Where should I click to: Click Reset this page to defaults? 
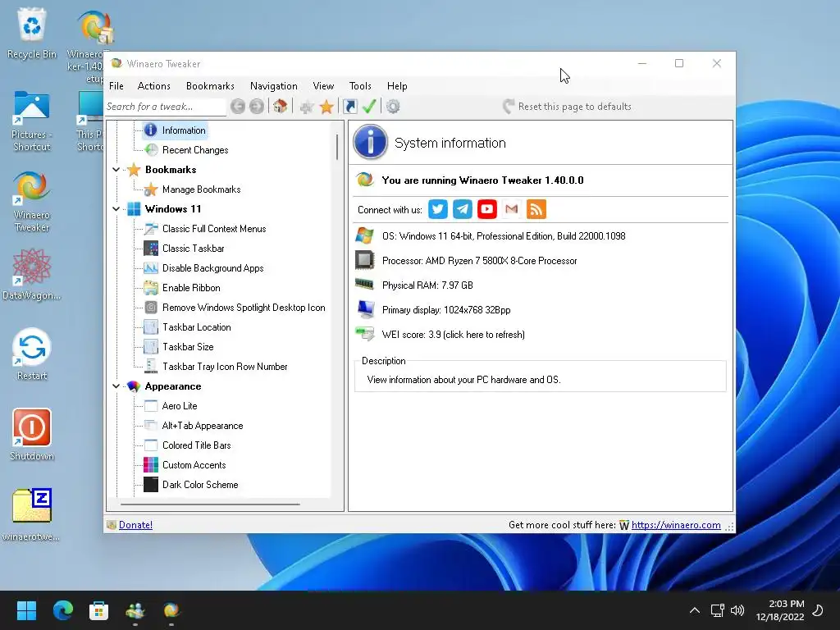(568, 107)
